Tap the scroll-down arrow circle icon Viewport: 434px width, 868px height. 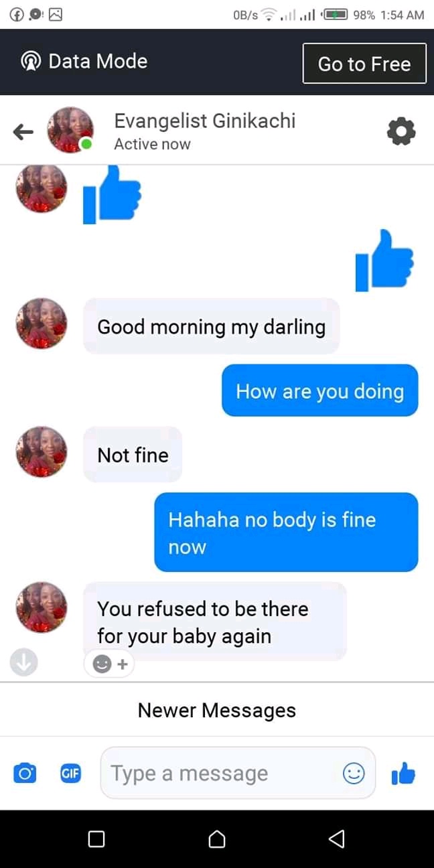[x=23, y=662]
